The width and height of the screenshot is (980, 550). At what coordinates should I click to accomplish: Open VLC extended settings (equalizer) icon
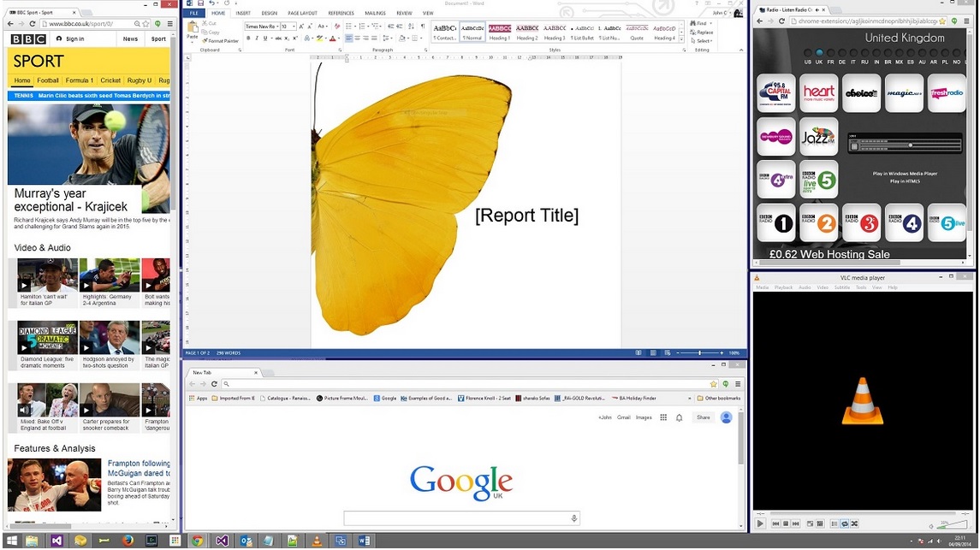pos(820,523)
